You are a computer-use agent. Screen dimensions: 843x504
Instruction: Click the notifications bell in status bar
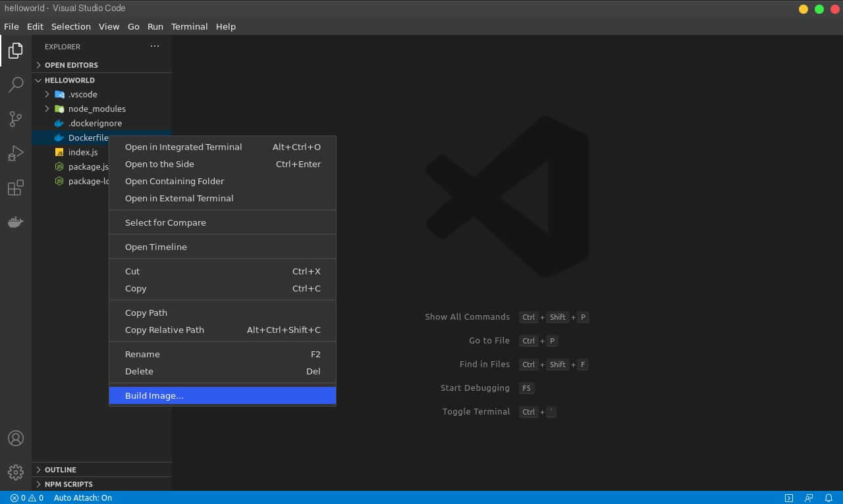830,498
